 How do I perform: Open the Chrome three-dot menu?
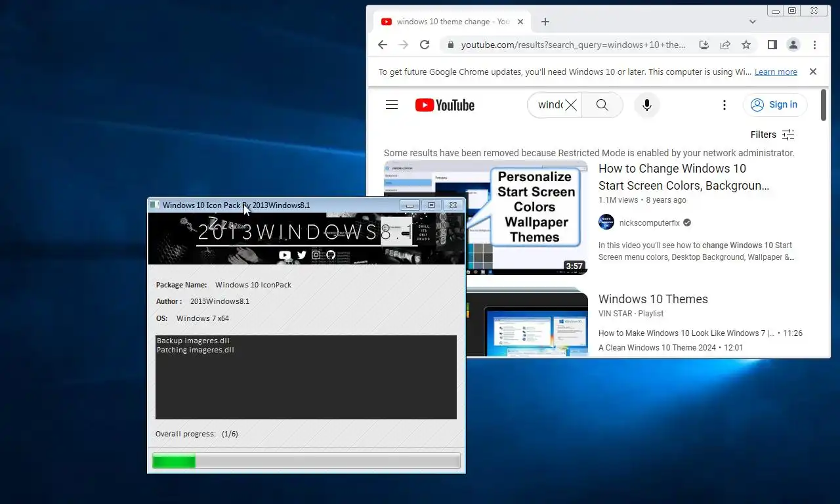click(814, 45)
